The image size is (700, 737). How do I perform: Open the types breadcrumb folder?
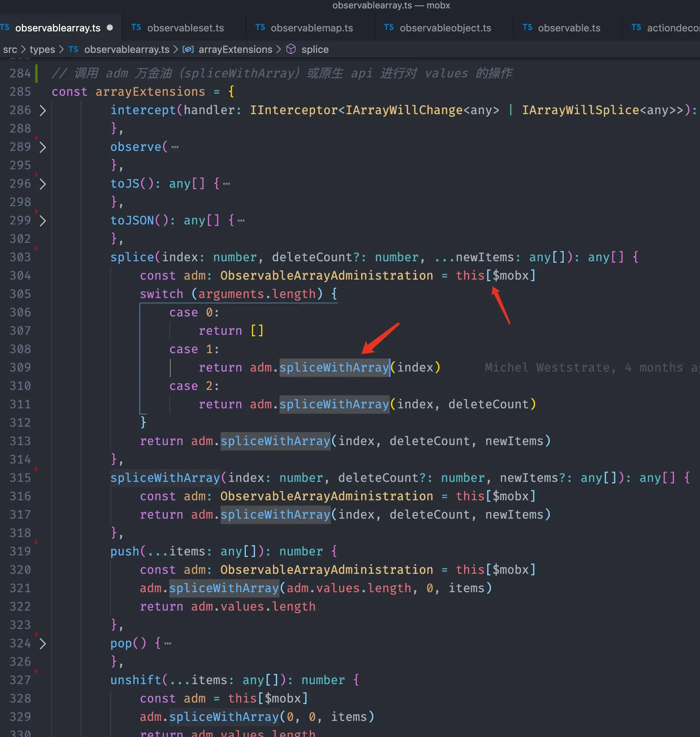(x=42, y=49)
